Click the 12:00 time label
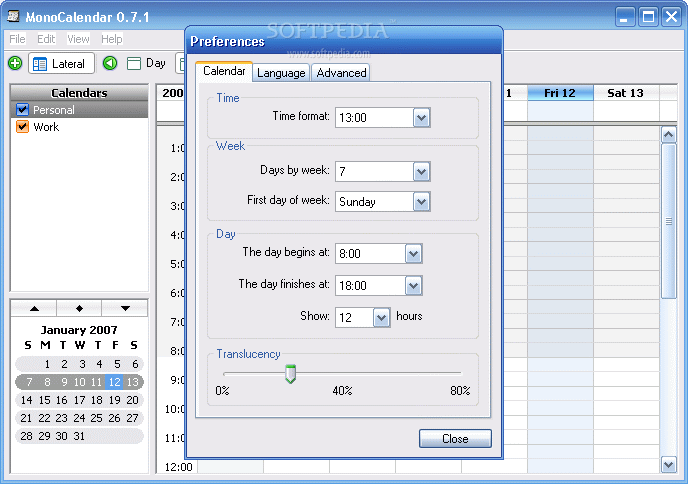 178,467
